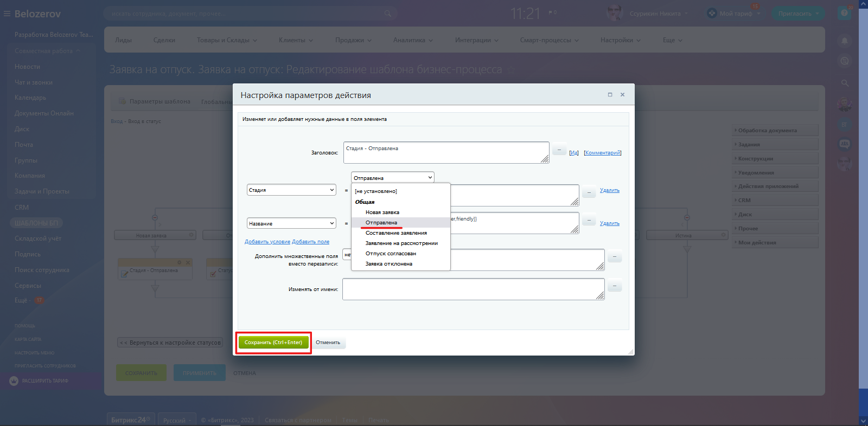The image size is (868, 426).
Task: Click the scrollbar down arrow at bottom right
Action: [863, 421]
